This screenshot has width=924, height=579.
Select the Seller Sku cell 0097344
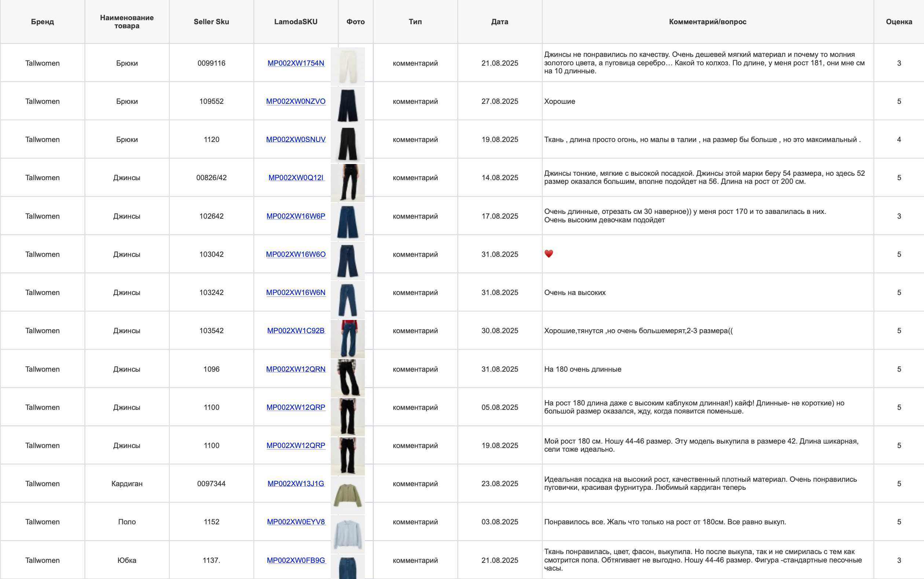pos(212,484)
